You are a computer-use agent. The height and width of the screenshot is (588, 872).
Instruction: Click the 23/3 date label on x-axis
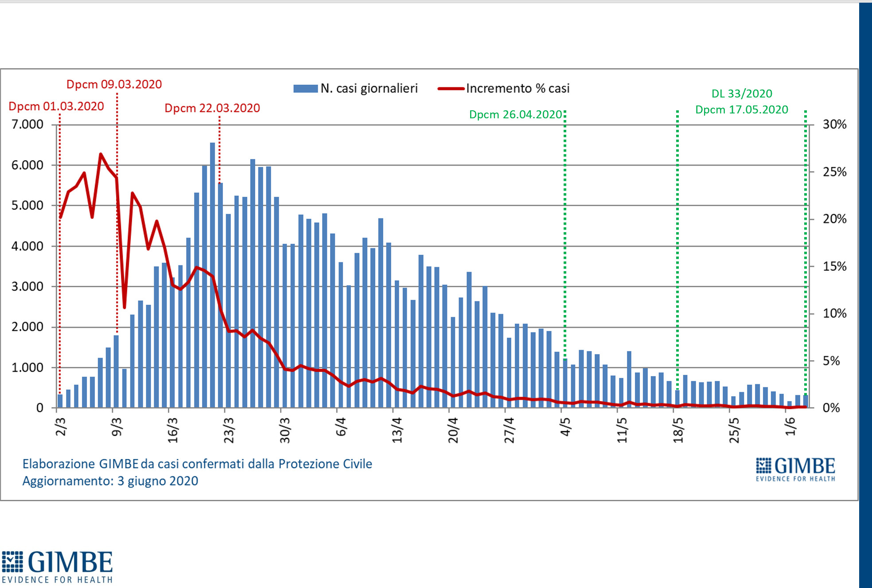(229, 430)
